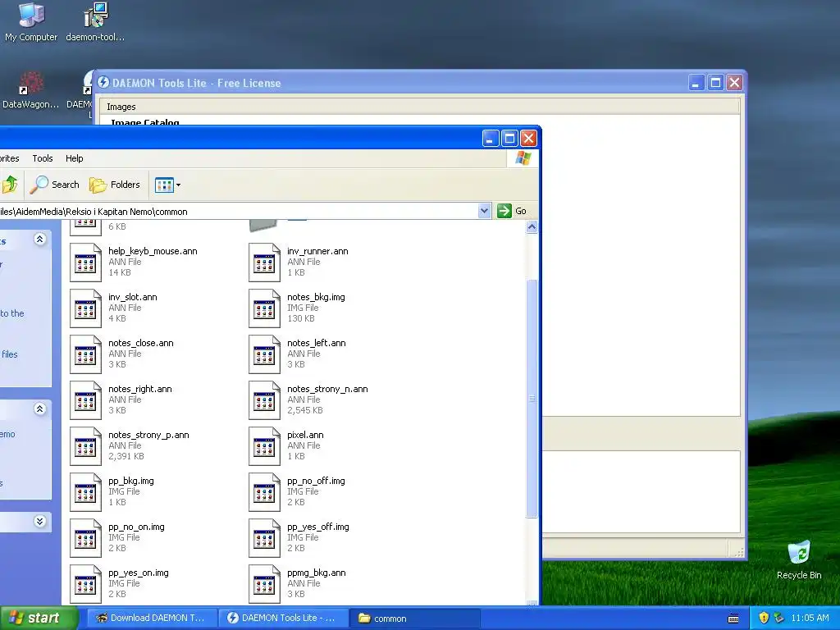Select the notes_right.ann file icon
This screenshot has width=840, height=630.
click(85, 400)
